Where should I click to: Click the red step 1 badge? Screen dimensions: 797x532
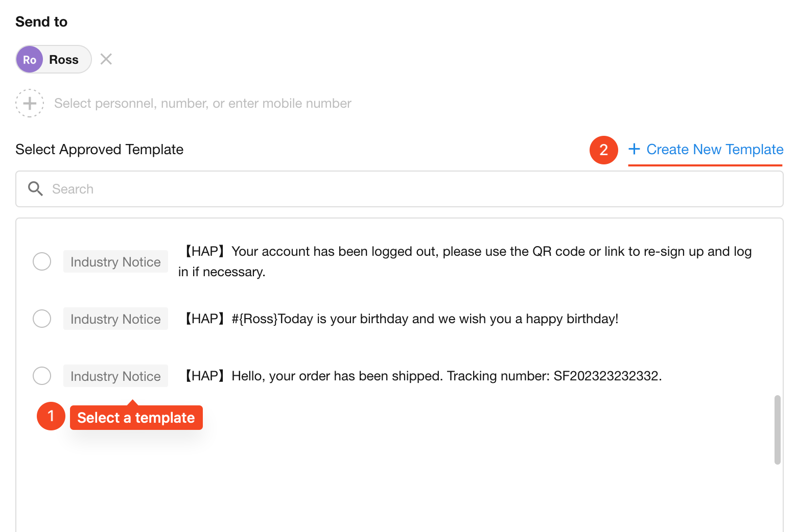51,416
